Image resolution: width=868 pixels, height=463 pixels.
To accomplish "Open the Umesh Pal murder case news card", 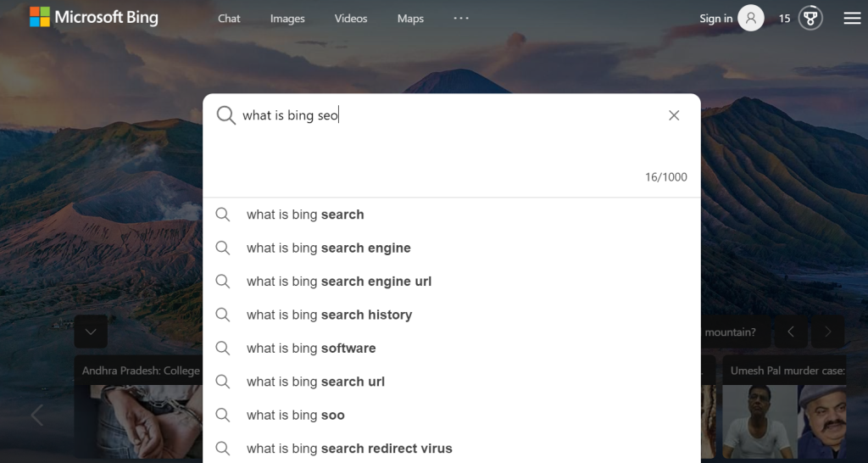I will (784, 407).
